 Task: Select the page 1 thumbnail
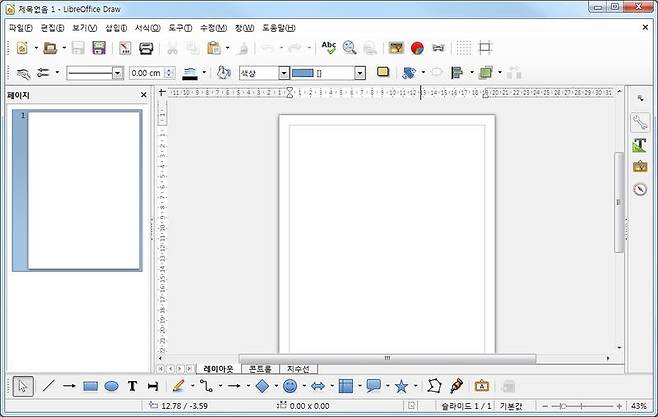84,190
